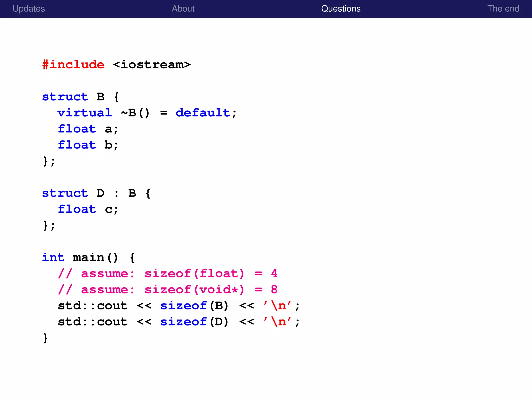The image size is (532, 399).
Task: Select the Questions section tab
Action: pyautogui.click(x=341, y=9)
